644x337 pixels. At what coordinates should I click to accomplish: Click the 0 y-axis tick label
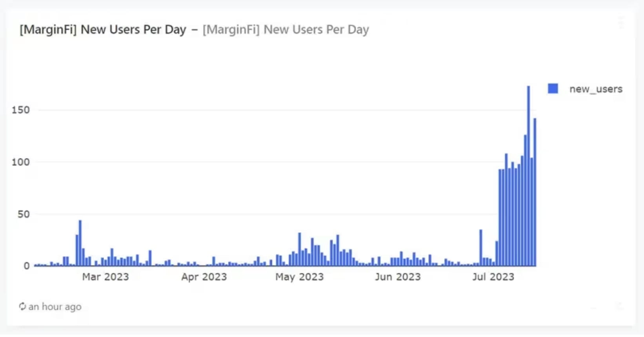pos(27,266)
